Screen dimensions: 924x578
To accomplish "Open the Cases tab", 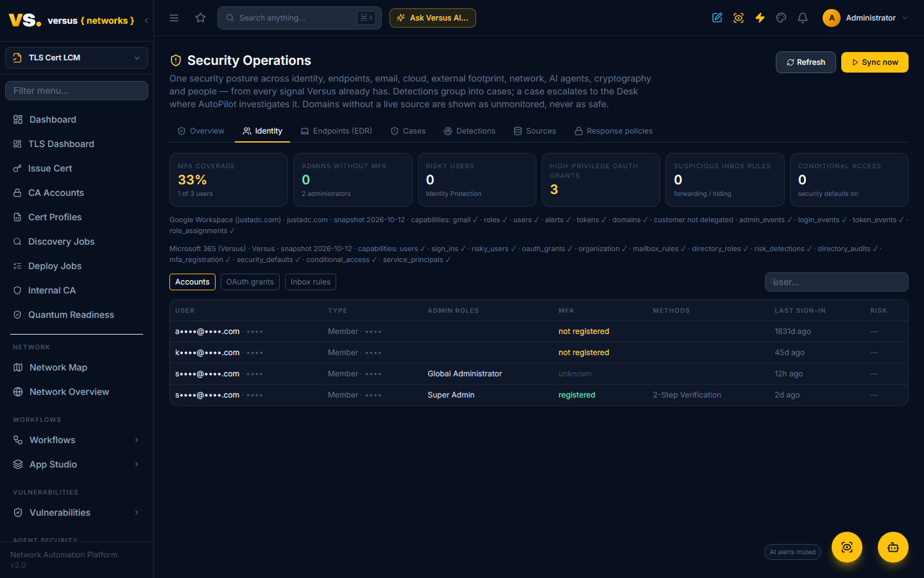I will click(408, 131).
